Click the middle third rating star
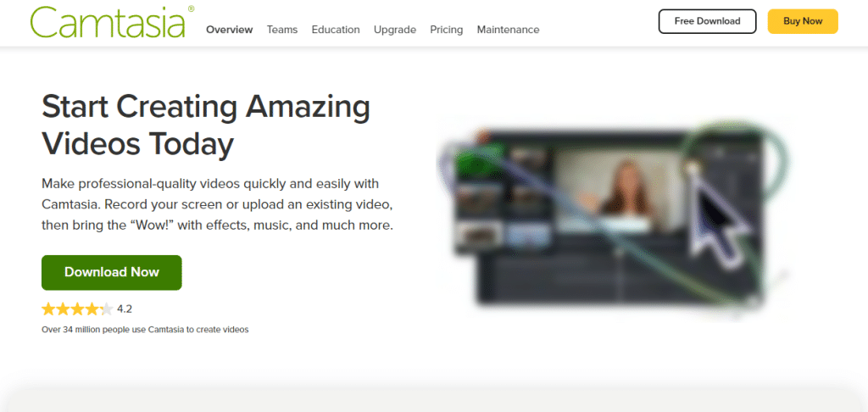Viewport: 868px width, 412px height. 77,309
